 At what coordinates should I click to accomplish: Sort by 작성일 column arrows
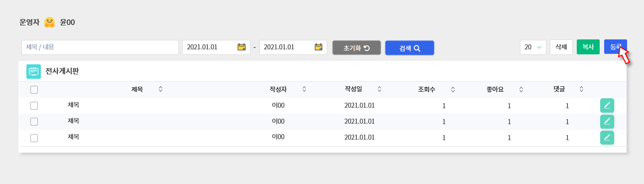(x=380, y=89)
